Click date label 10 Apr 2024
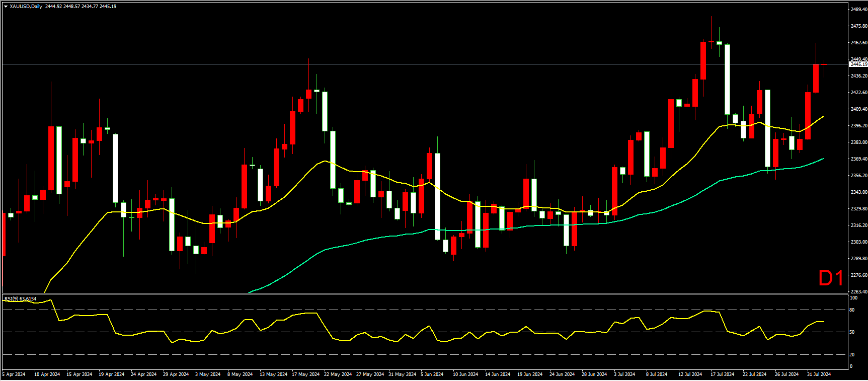The image size is (868, 381). click(x=47, y=374)
